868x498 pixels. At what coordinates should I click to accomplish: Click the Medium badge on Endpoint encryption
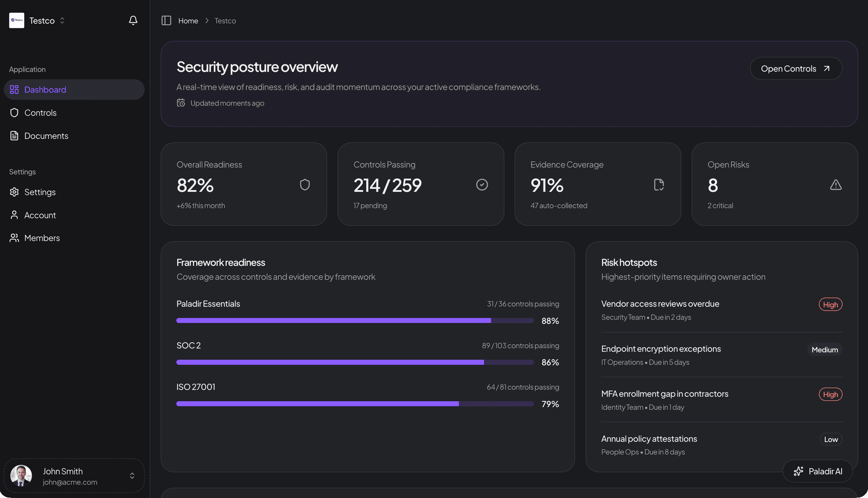click(x=825, y=350)
